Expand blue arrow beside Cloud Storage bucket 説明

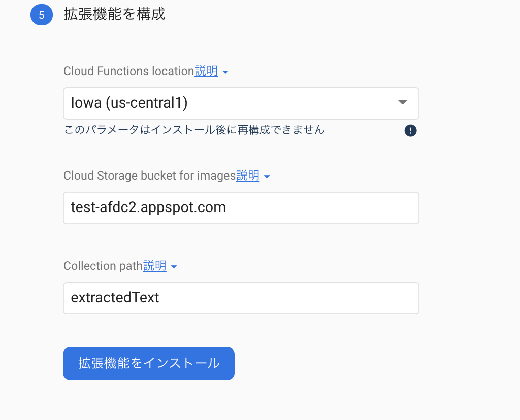[x=267, y=177]
